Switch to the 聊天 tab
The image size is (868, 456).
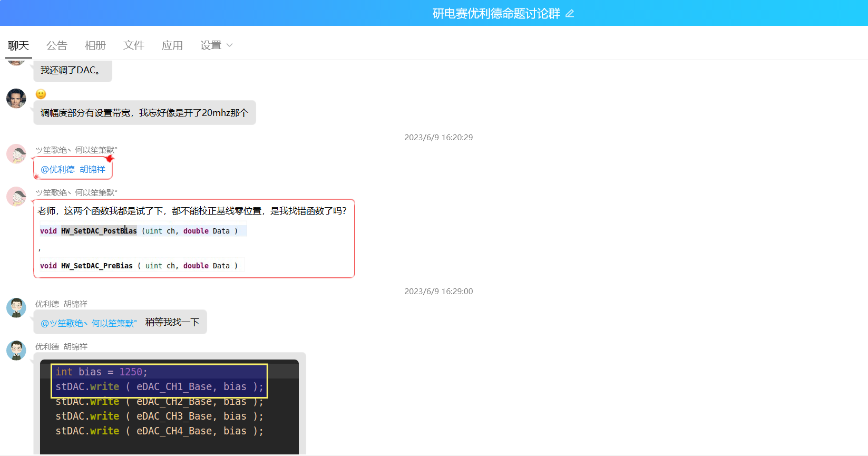(18, 46)
